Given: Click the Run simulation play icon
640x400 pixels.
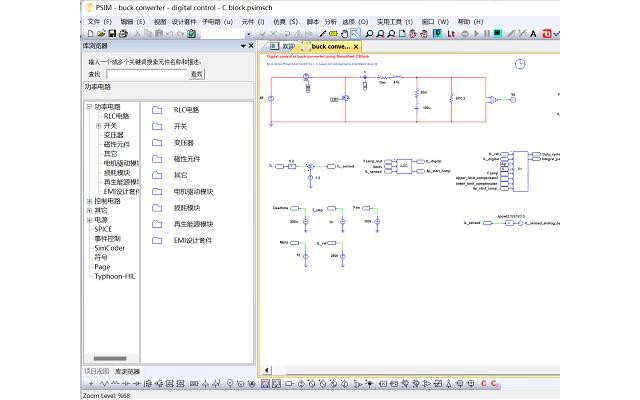Looking at the screenshot, I should (x=476, y=34).
